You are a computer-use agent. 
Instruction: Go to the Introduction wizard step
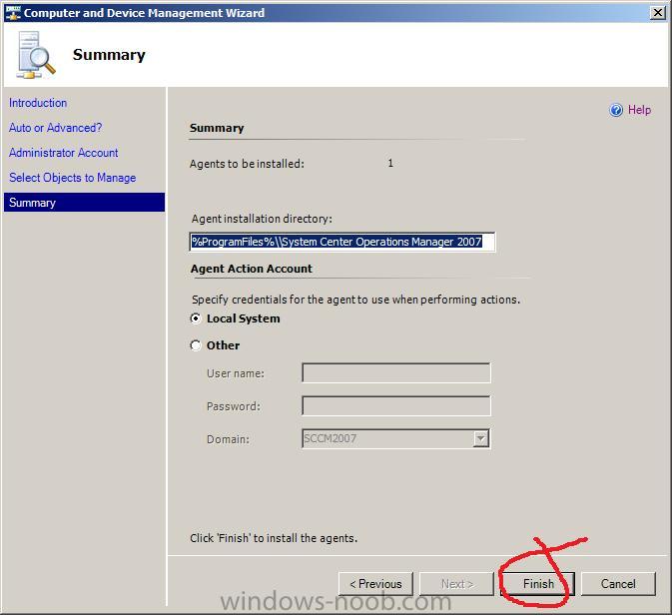point(38,103)
